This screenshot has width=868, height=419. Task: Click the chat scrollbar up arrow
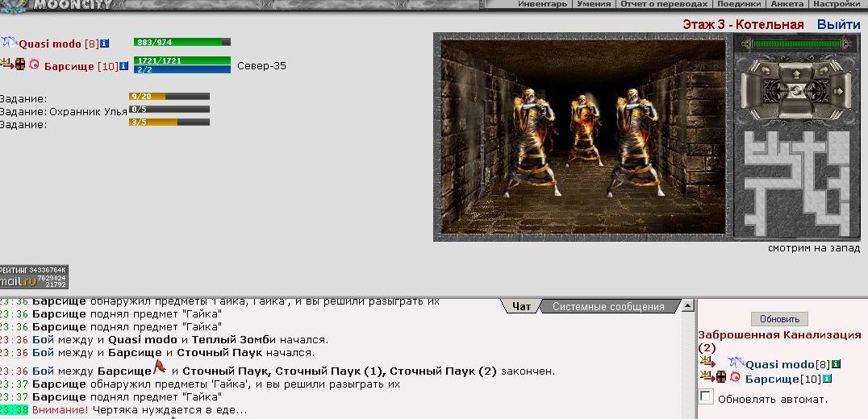tap(687, 305)
